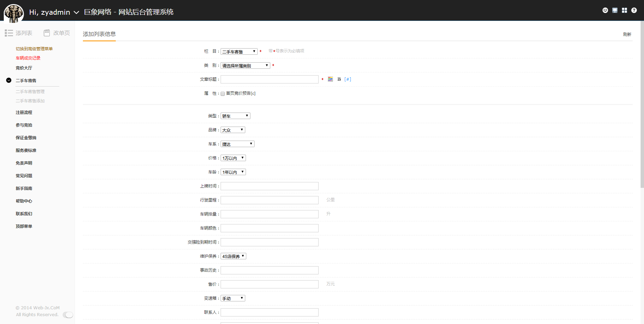The height and width of the screenshot is (324, 644).
Task: Open the 品牌 dropdown showing 大众
Action: (x=233, y=130)
